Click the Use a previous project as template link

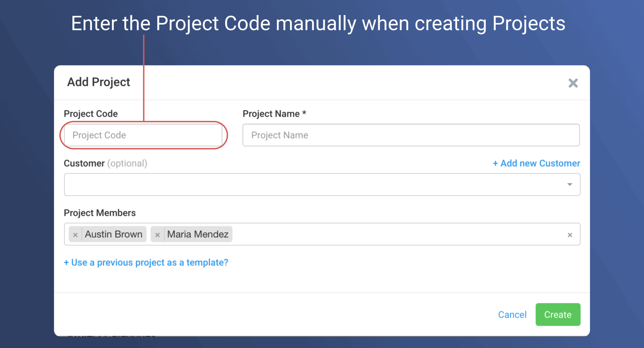(146, 263)
